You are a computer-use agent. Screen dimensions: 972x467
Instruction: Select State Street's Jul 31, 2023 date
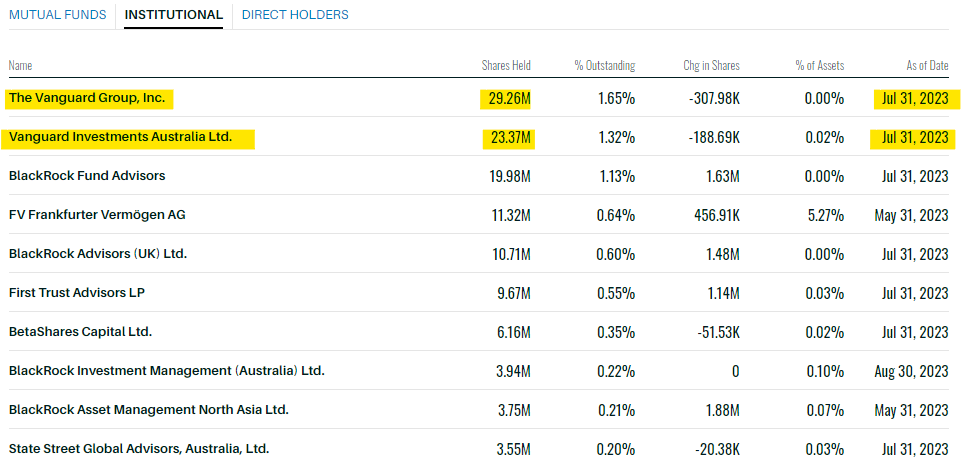coord(915,449)
